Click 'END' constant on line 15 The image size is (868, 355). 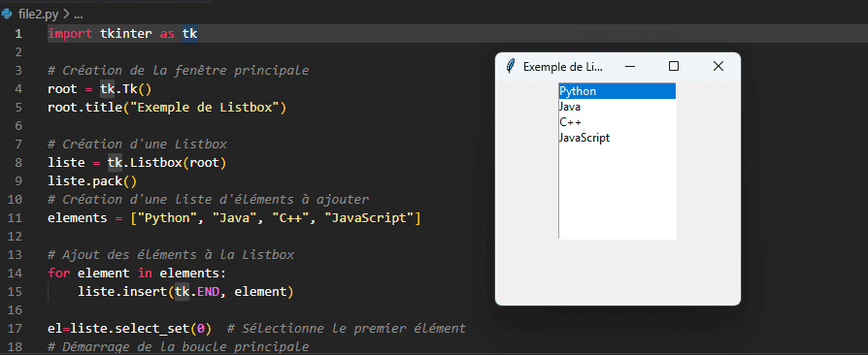coord(208,291)
